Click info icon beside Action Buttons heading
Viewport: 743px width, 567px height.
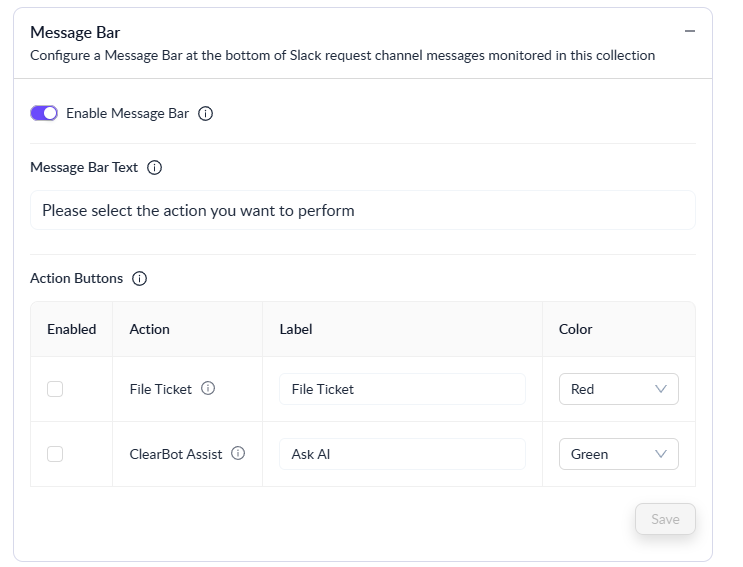coord(140,279)
